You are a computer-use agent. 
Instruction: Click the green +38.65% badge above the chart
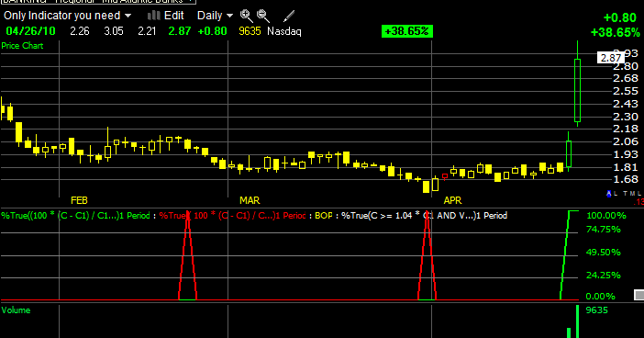pyautogui.click(x=407, y=31)
